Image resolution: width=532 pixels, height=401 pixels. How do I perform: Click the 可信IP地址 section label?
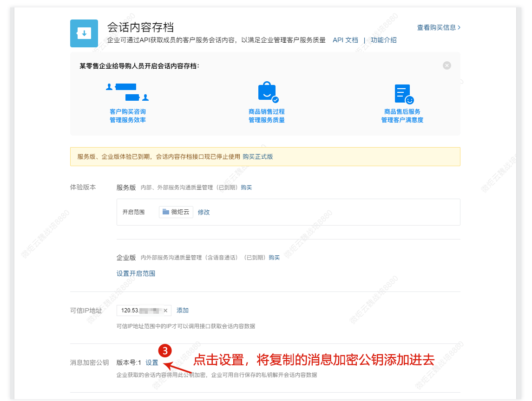[x=86, y=310]
